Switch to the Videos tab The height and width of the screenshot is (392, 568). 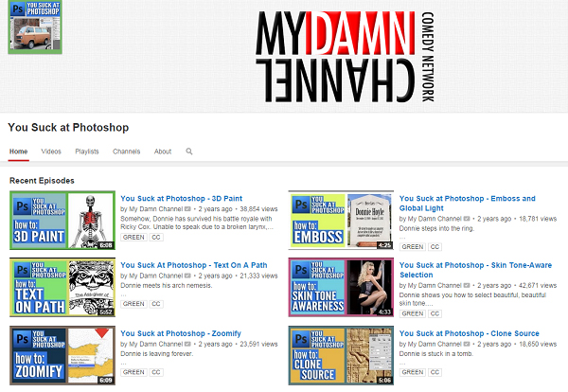pyautogui.click(x=51, y=151)
